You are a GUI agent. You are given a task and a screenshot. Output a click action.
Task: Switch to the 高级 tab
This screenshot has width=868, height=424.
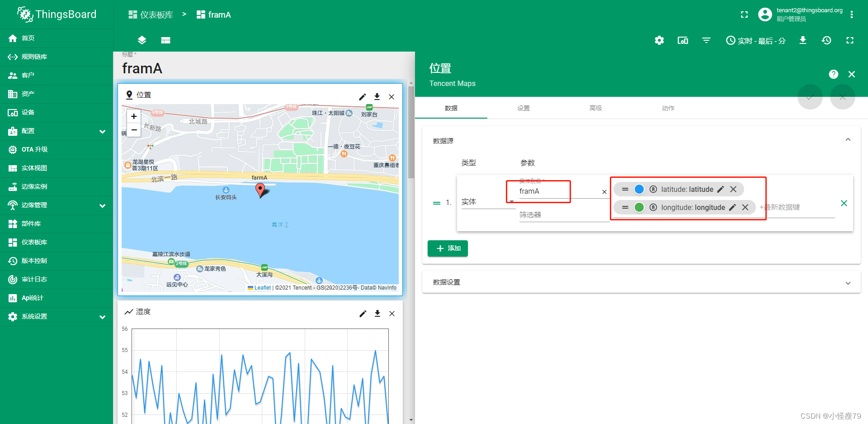595,108
